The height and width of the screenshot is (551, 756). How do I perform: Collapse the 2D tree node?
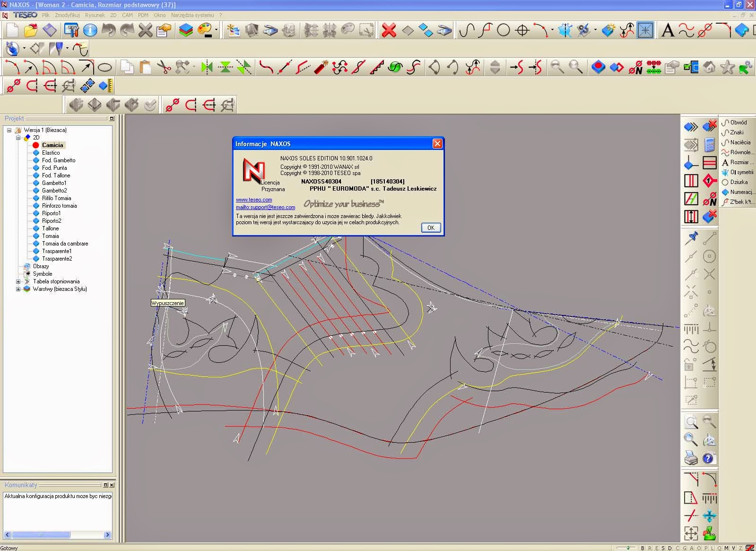pyautogui.click(x=18, y=138)
